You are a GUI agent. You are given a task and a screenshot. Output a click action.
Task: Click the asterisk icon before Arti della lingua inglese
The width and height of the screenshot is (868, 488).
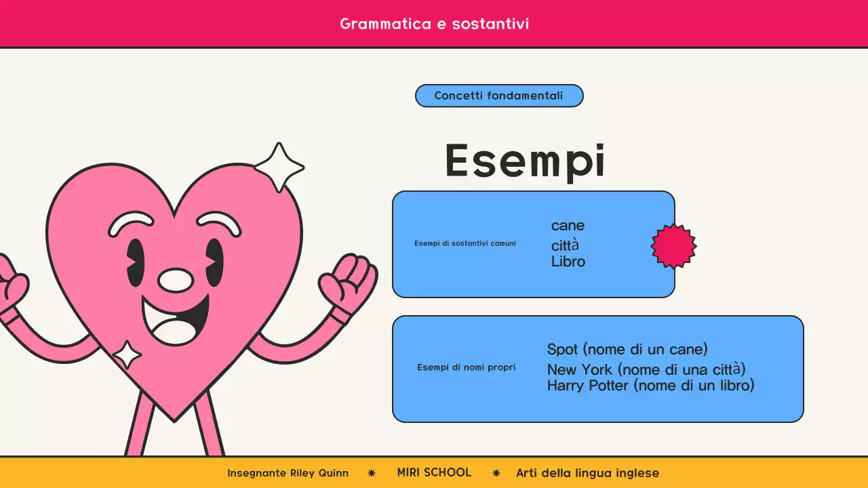click(496, 473)
